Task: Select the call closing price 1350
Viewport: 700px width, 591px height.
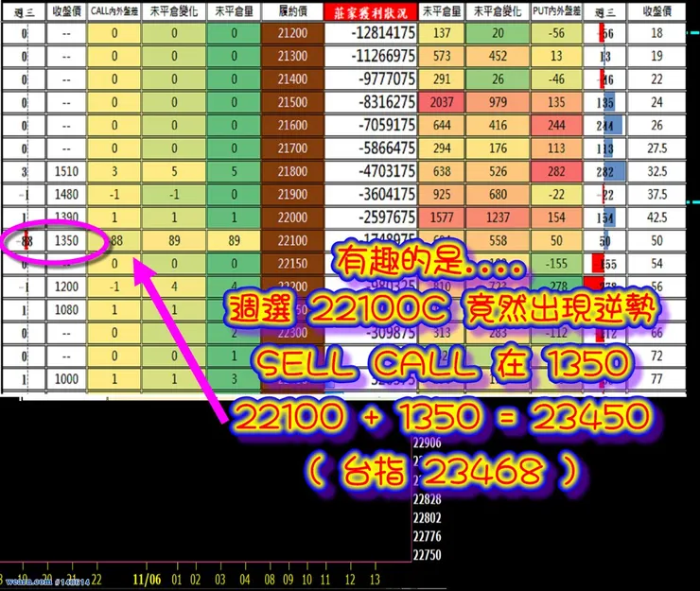Action: [66, 240]
